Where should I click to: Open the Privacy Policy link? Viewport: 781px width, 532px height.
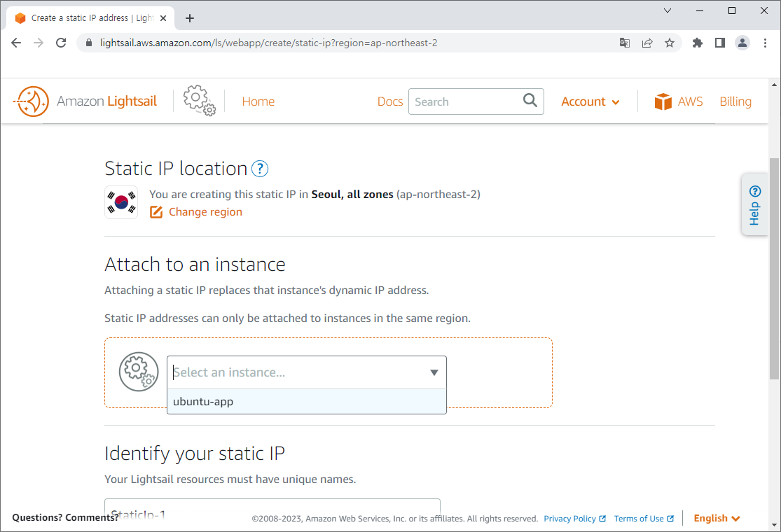pyautogui.click(x=570, y=518)
